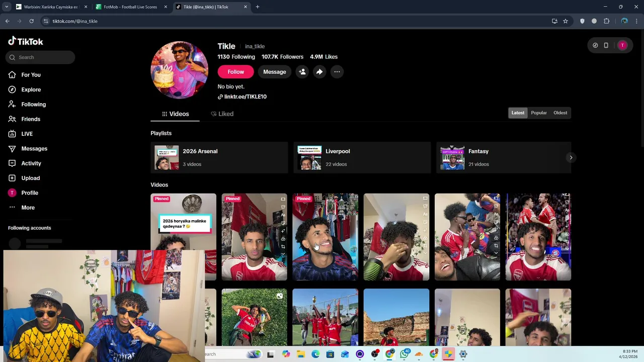Open the Tikle profile picture

[x=179, y=70]
